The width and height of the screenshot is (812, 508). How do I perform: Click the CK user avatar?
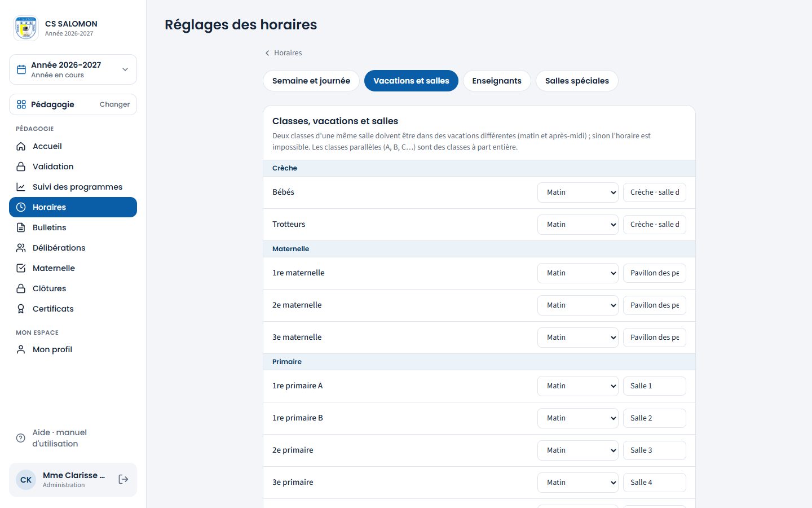tap(26, 480)
